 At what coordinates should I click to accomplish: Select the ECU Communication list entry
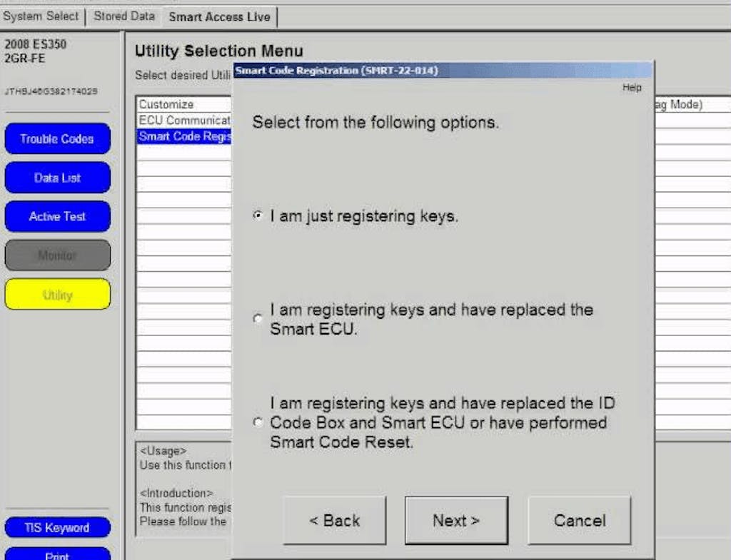184,121
